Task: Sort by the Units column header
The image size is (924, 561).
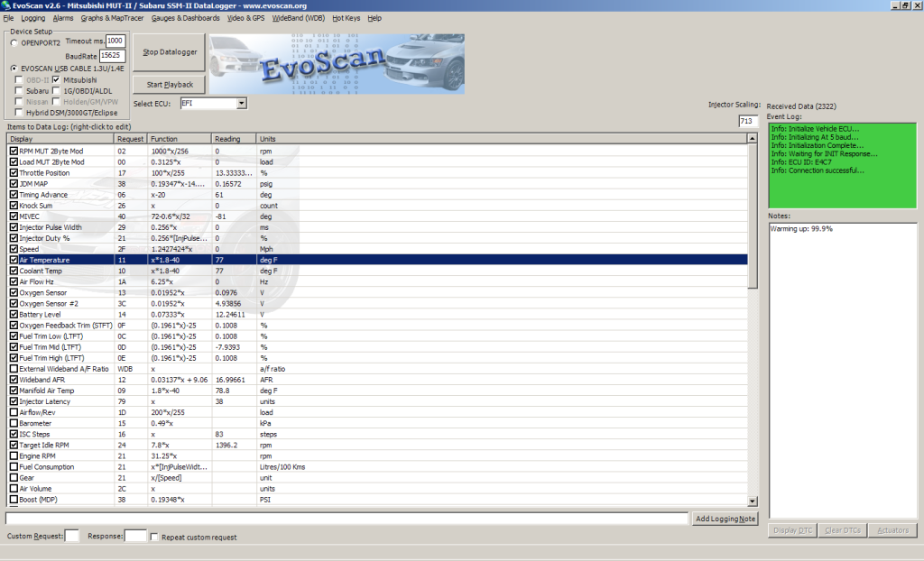Action: coord(502,139)
